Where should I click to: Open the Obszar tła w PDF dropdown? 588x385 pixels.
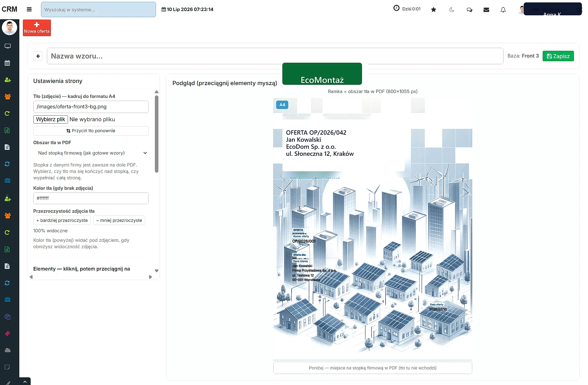click(x=91, y=153)
